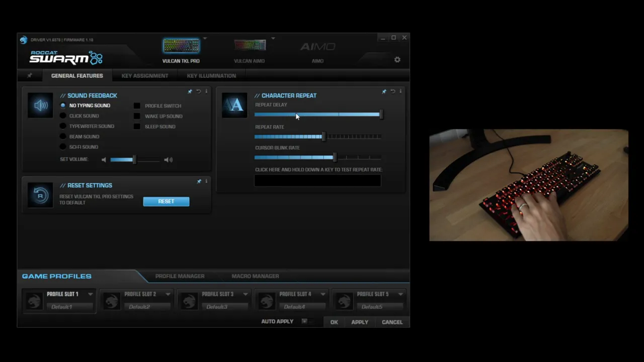Click the Reset Settings circular R icon

coord(40,195)
